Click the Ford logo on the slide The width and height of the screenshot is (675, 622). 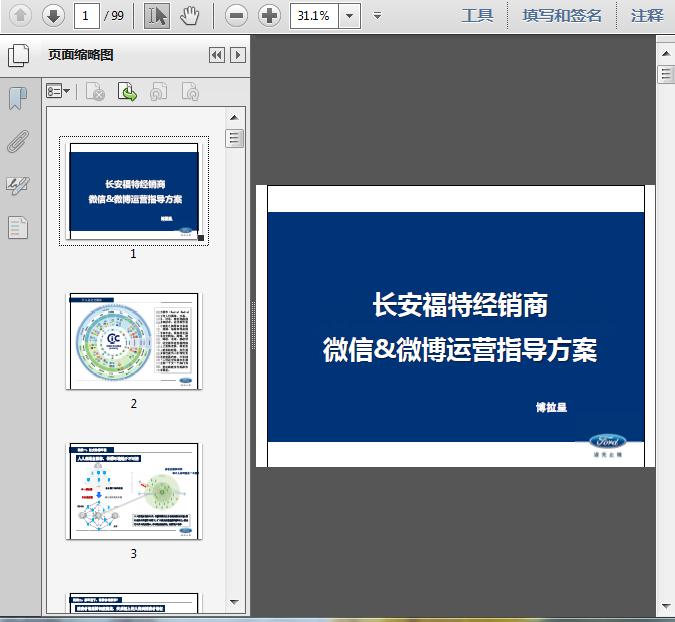(607, 441)
